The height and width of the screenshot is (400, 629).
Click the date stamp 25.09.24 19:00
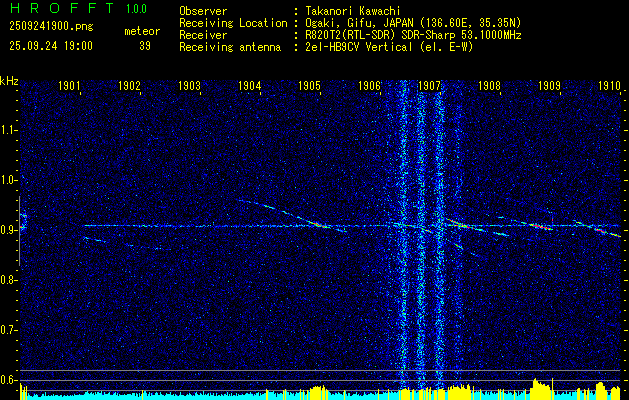click(x=51, y=46)
